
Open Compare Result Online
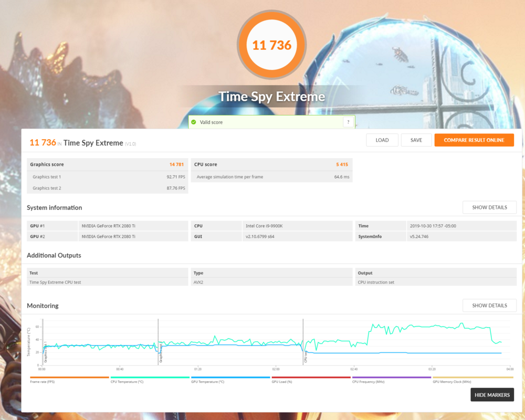click(x=474, y=140)
